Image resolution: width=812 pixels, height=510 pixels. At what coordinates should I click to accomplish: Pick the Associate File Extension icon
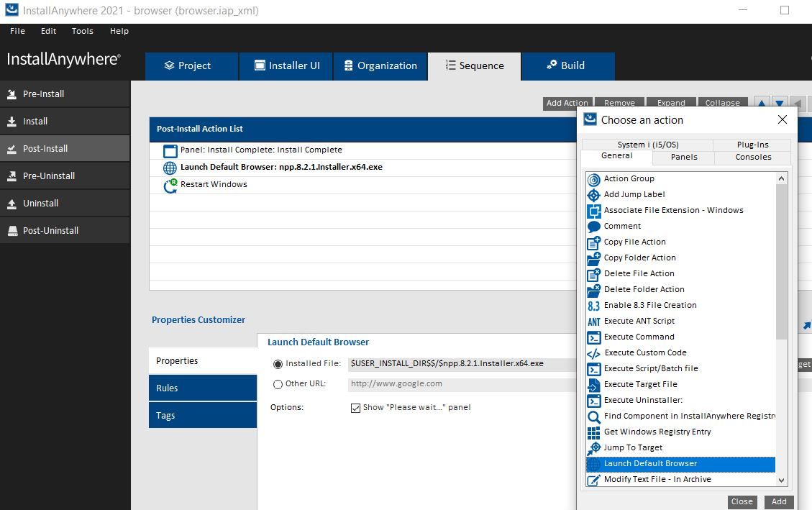click(593, 211)
